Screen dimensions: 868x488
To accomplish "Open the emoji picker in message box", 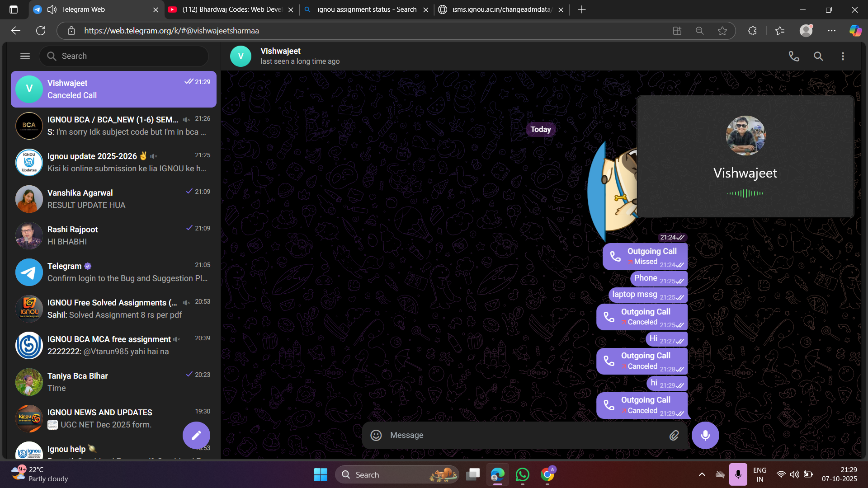I will click(x=376, y=435).
